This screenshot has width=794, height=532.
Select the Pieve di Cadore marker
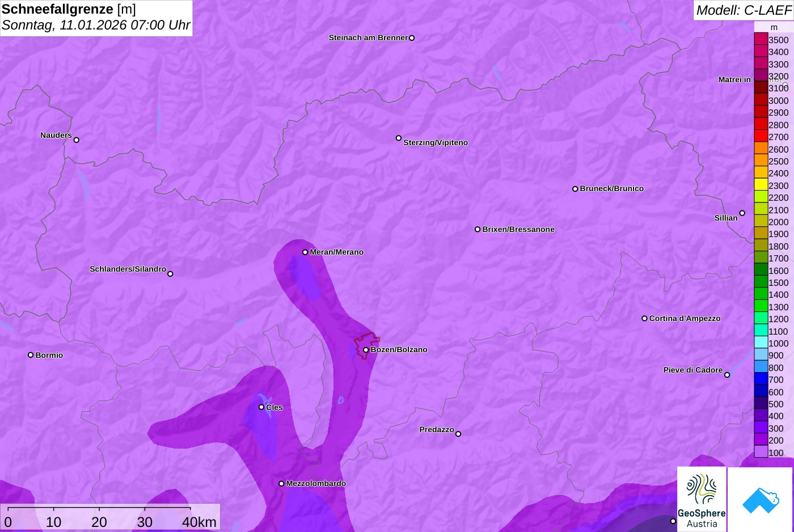727,375
